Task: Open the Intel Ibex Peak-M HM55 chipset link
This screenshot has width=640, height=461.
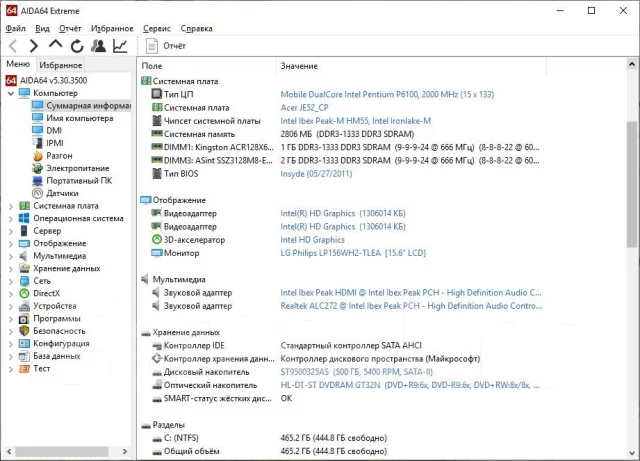Action: [356, 121]
